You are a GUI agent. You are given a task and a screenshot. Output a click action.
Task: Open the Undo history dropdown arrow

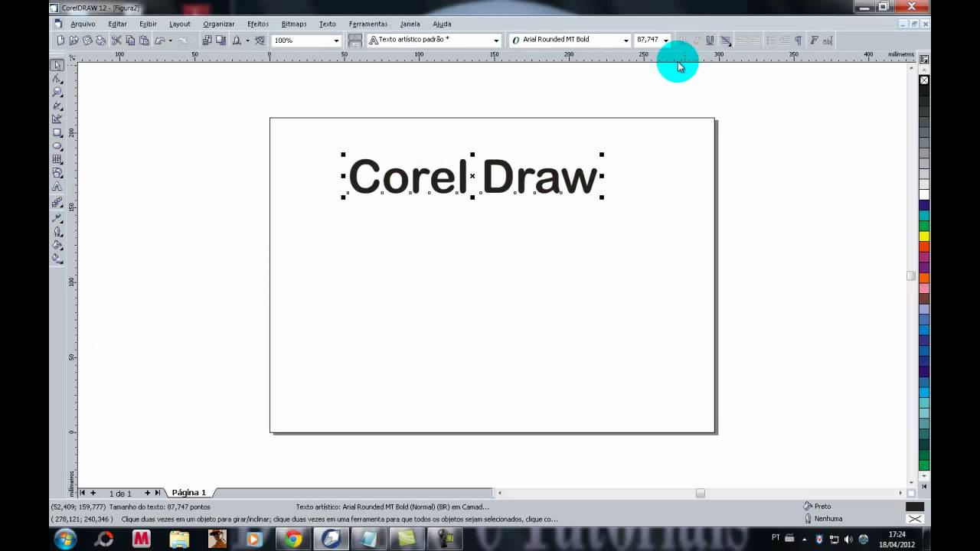click(170, 40)
